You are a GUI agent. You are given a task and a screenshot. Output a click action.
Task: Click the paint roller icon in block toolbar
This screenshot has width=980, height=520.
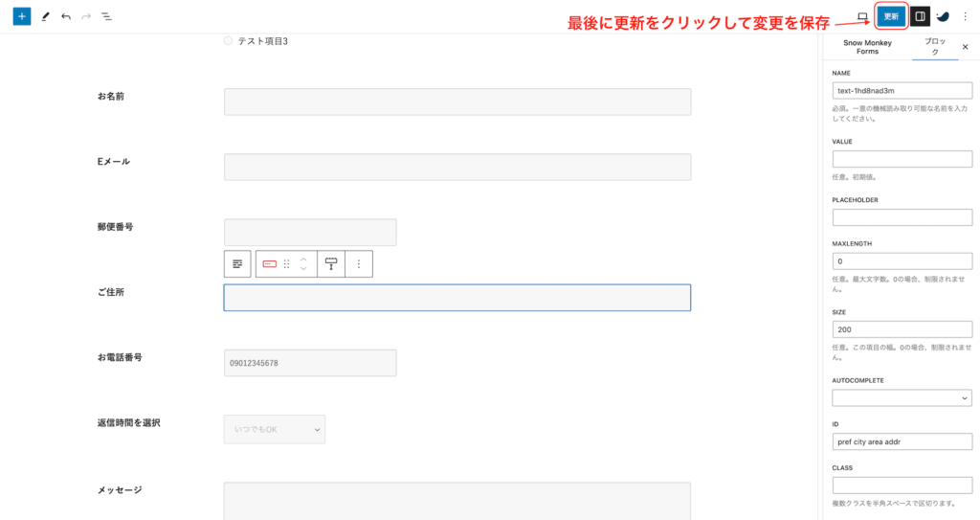[x=331, y=263]
